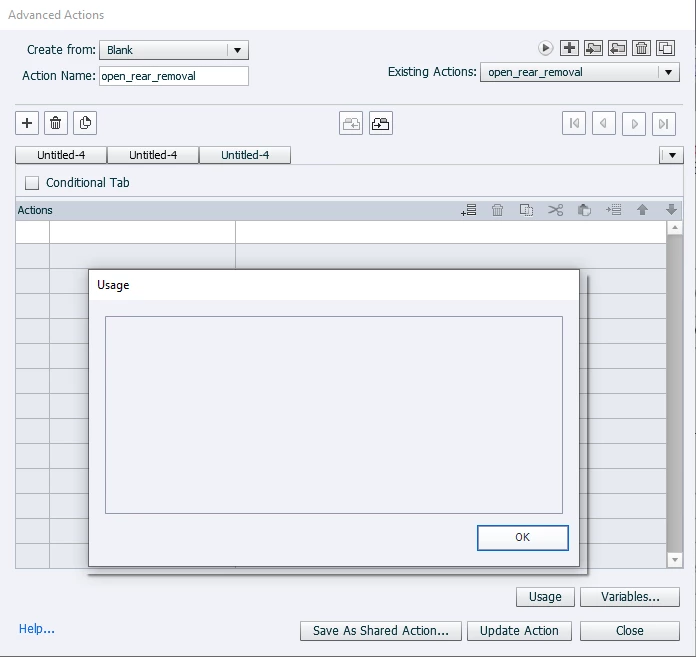The width and height of the screenshot is (696, 657).
Task: Click the actions list scroll up arrow
Action: [675, 228]
